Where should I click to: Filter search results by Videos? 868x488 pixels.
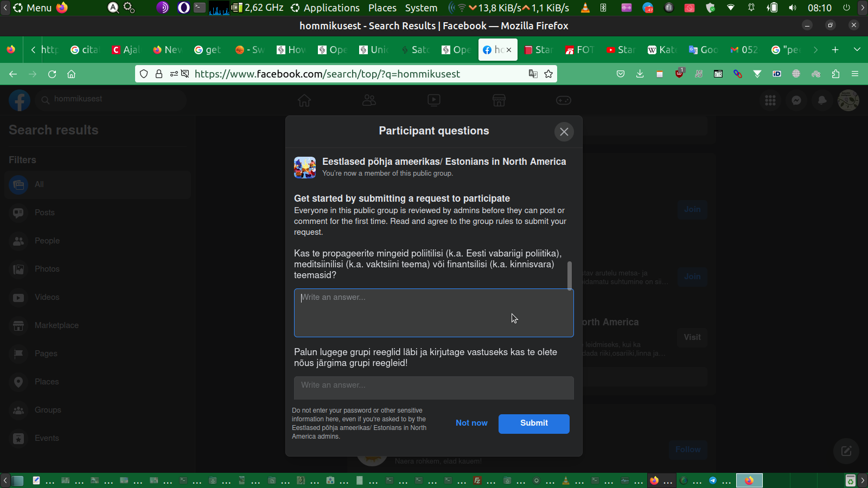click(x=98, y=297)
